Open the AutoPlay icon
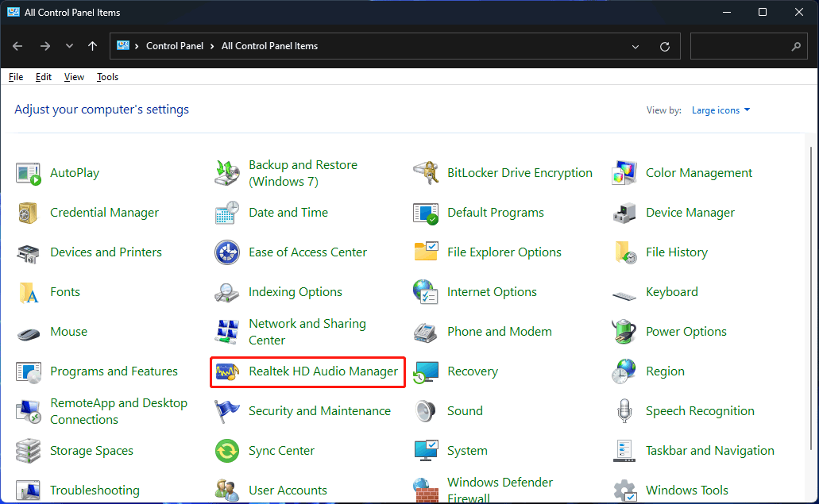819x504 pixels. [29, 173]
